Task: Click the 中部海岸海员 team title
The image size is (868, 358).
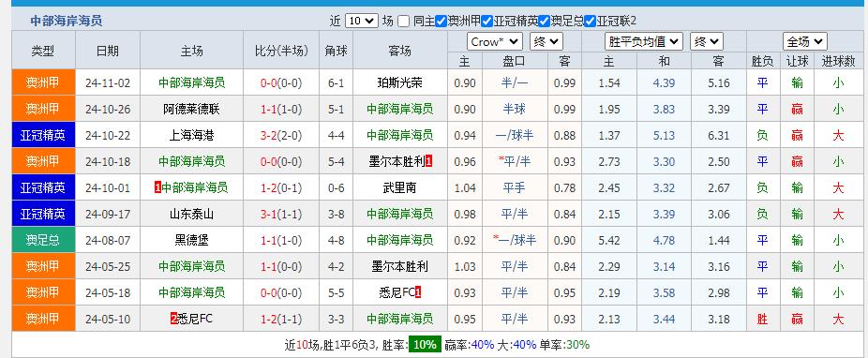Action: pos(66,22)
